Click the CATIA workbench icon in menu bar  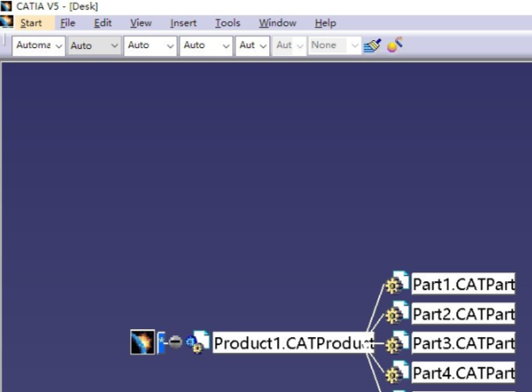7,22
